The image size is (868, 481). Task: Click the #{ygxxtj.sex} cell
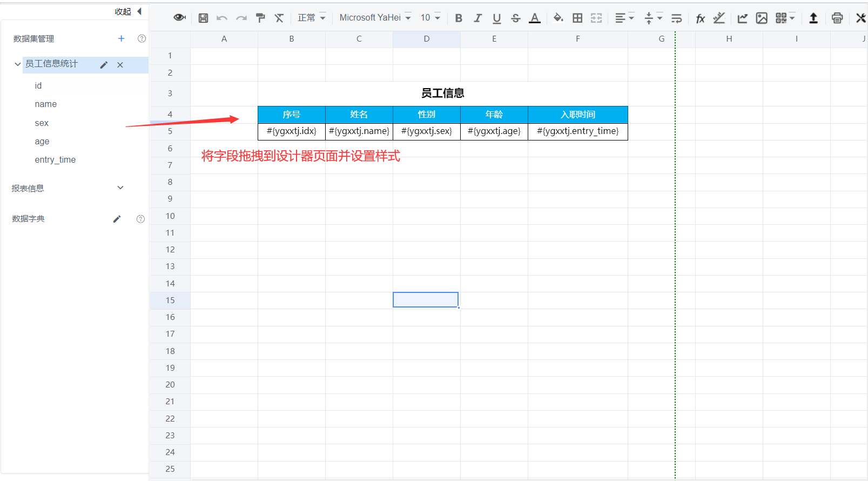(427, 131)
